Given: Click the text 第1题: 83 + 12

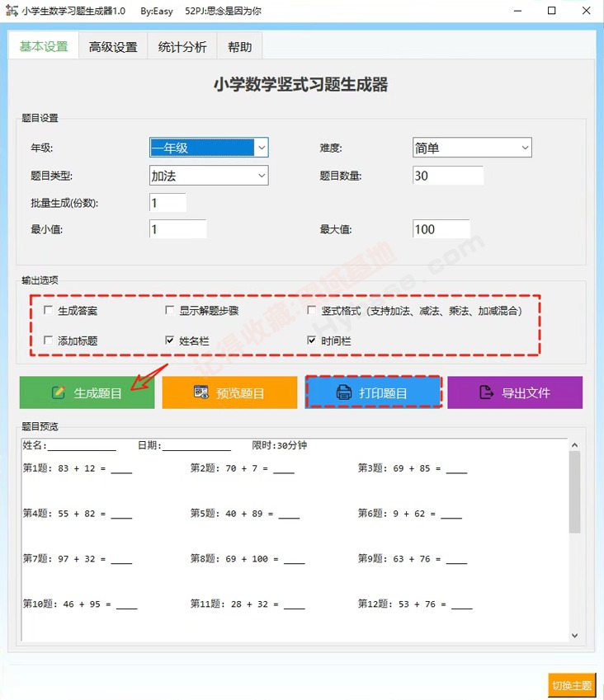Looking at the screenshot, I should (59, 468).
